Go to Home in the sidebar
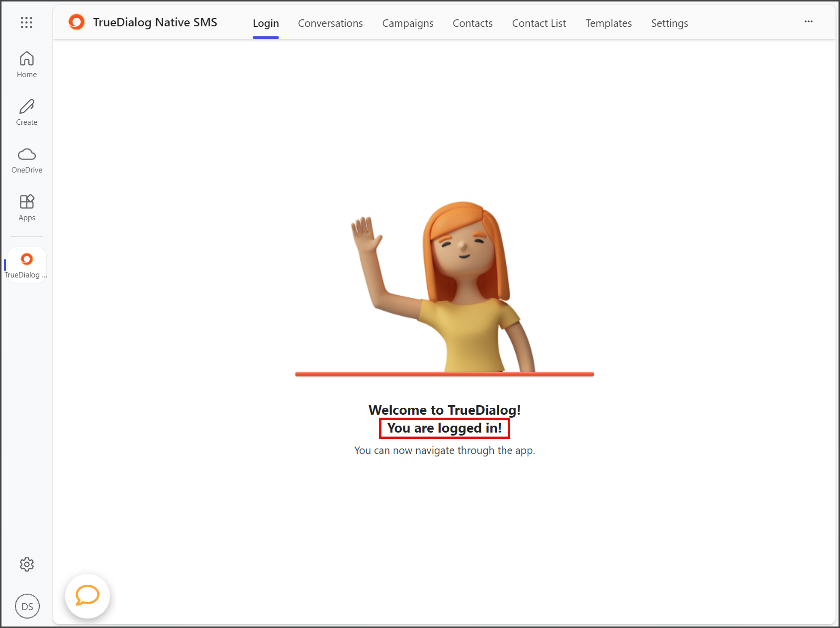Screen dimensions: 840x628 27,65
